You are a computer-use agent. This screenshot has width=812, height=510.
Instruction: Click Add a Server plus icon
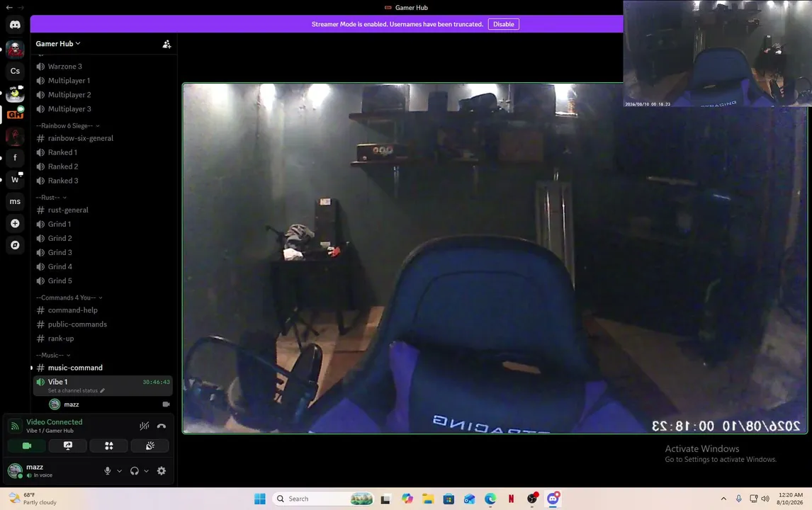coord(15,223)
